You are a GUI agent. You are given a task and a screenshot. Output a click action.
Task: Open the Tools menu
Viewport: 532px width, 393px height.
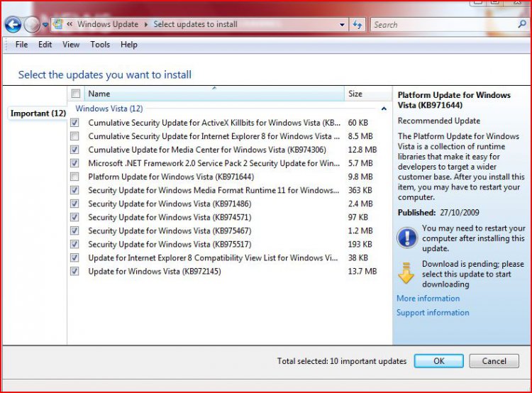click(x=100, y=45)
